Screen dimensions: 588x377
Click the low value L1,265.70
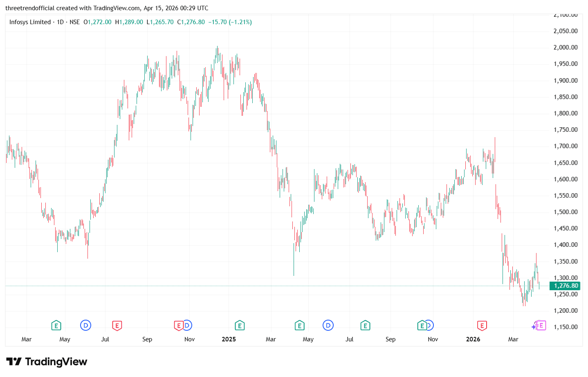tap(160, 22)
